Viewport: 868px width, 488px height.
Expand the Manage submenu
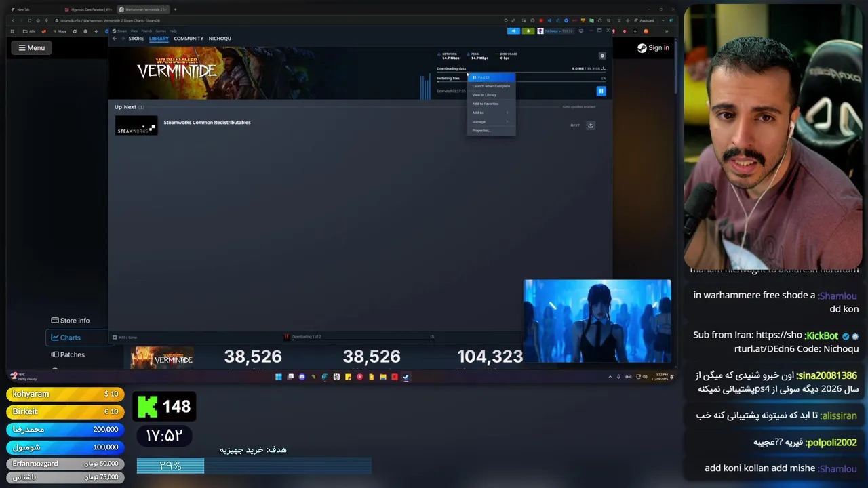(x=491, y=121)
